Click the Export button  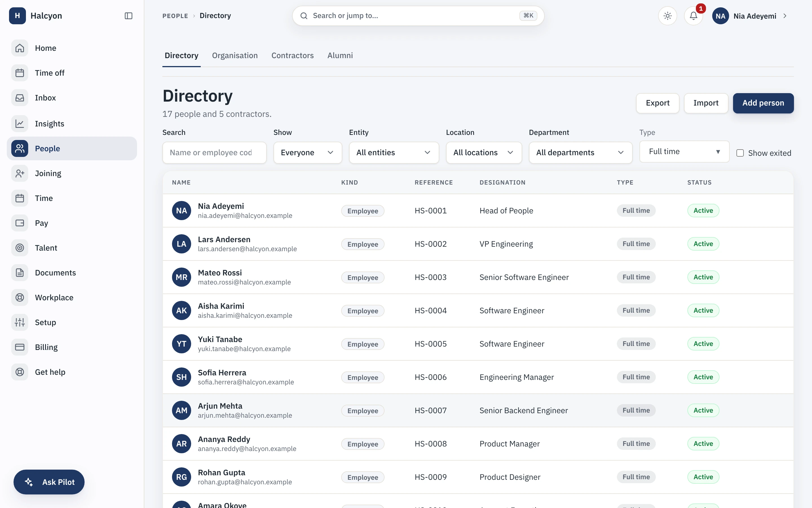(658, 103)
